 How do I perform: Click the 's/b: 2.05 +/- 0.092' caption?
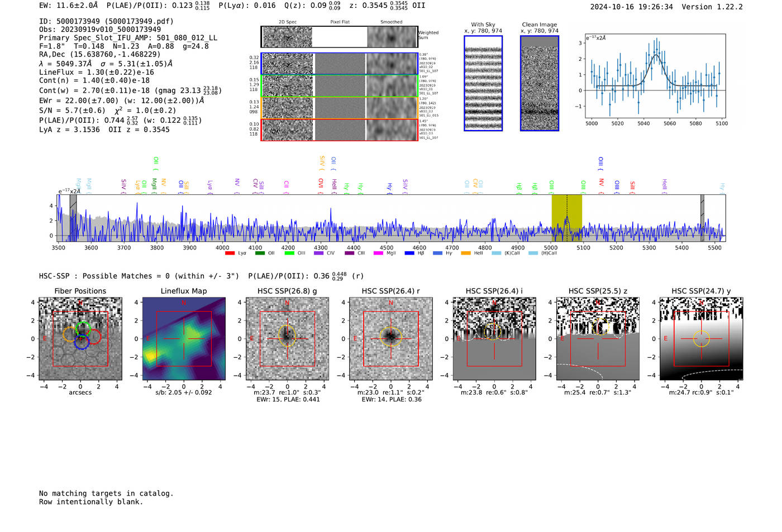point(184,392)
